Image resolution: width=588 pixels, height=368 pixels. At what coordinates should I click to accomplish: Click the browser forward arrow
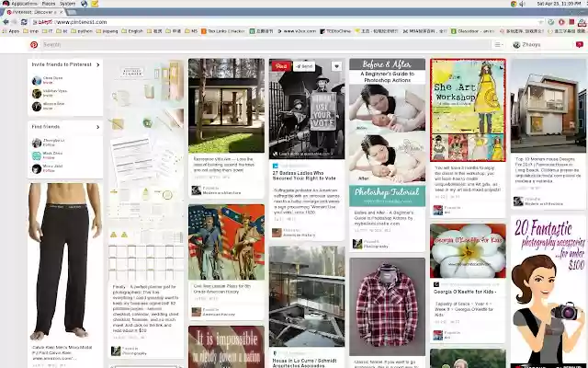[15, 22]
